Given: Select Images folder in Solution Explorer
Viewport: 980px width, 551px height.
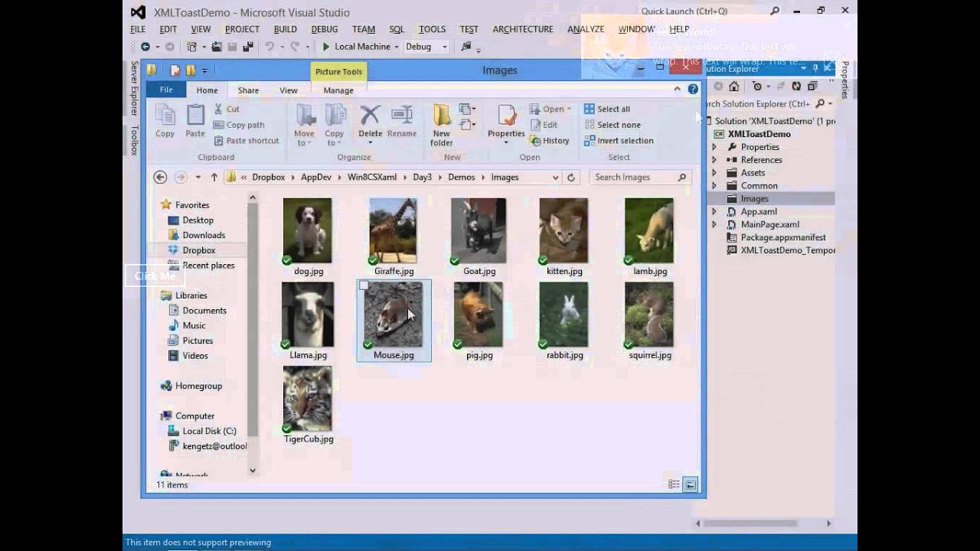Looking at the screenshot, I should pyautogui.click(x=754, y=198).
